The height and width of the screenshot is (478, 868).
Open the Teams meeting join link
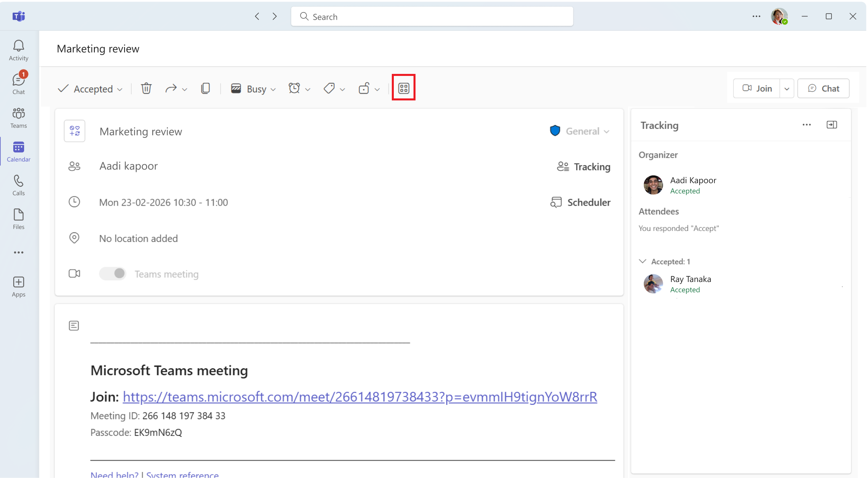click(x=360, y=396)
